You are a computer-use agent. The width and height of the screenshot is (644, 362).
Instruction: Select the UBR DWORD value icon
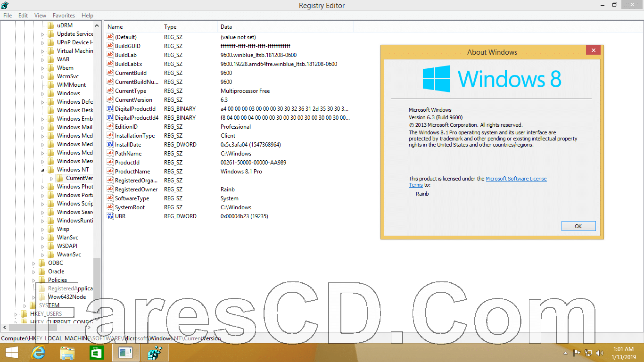tap(111, 216)
